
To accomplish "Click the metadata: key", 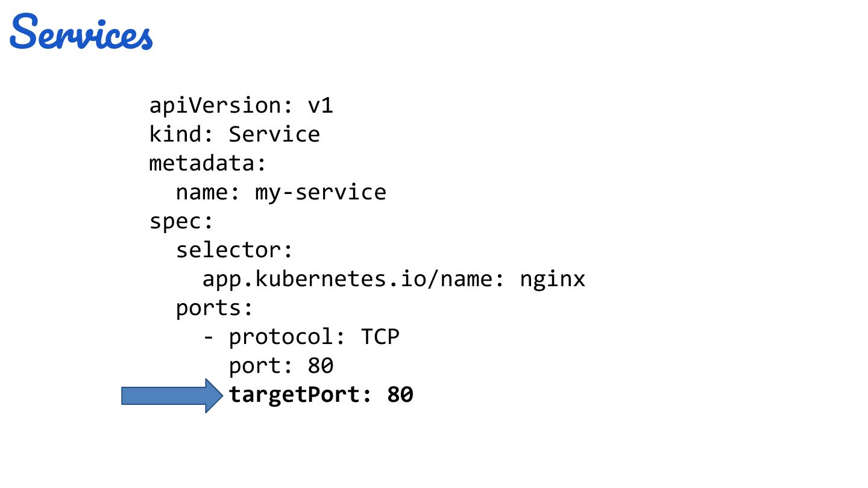I will pyautogui.click(x=208, y=163).
